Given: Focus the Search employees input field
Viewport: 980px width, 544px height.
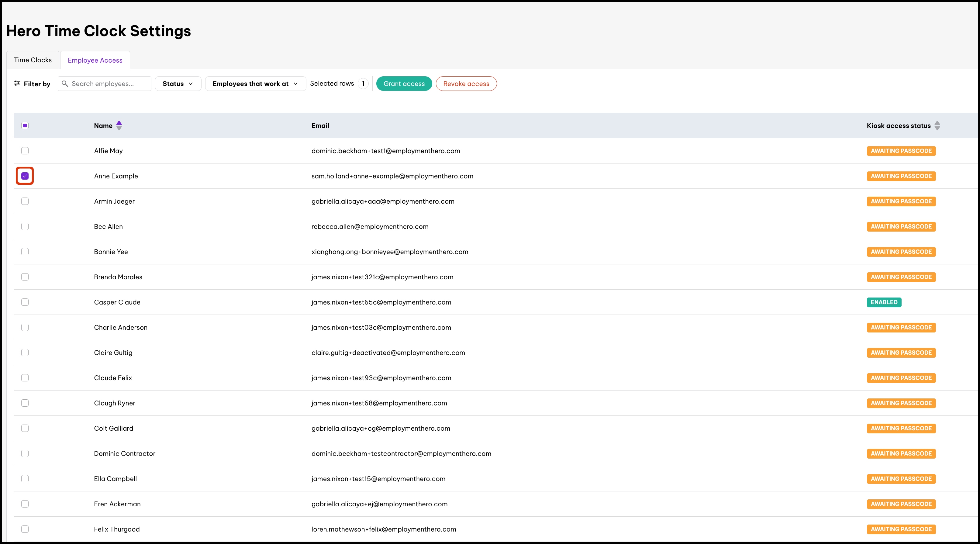Looking at the screenshot, I should point(109,84).
